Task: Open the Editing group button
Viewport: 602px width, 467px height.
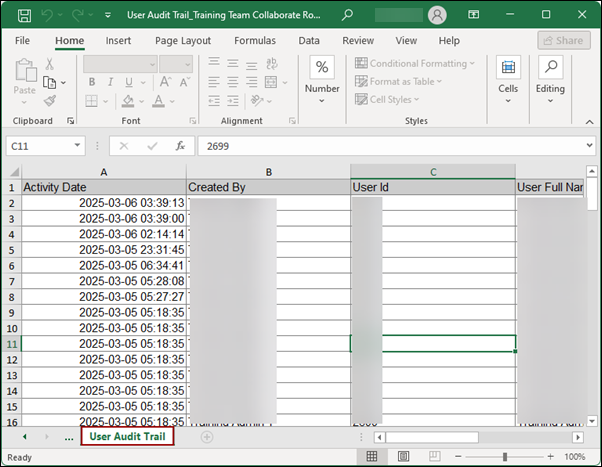Action: coord(550,77)
